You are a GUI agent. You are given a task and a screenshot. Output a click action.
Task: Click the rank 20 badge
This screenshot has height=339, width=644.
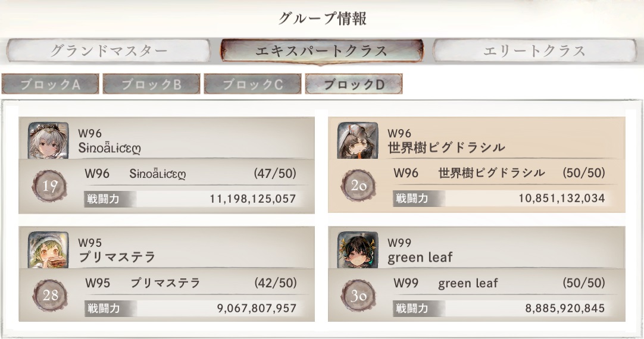pos(358,186)
